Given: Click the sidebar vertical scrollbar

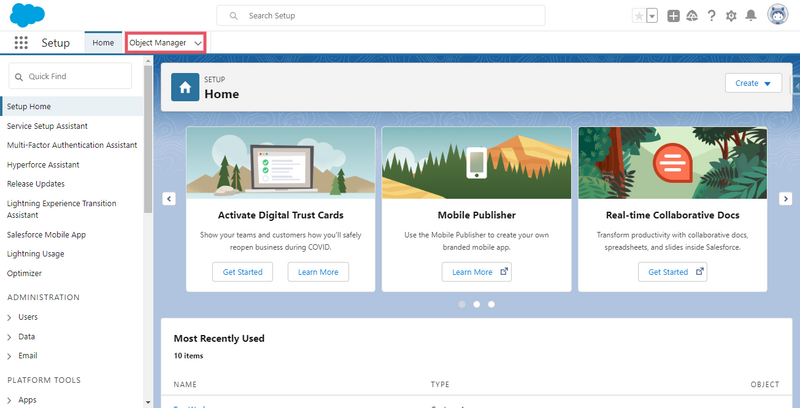Looking at the screenshot, I should click(148, 139).
